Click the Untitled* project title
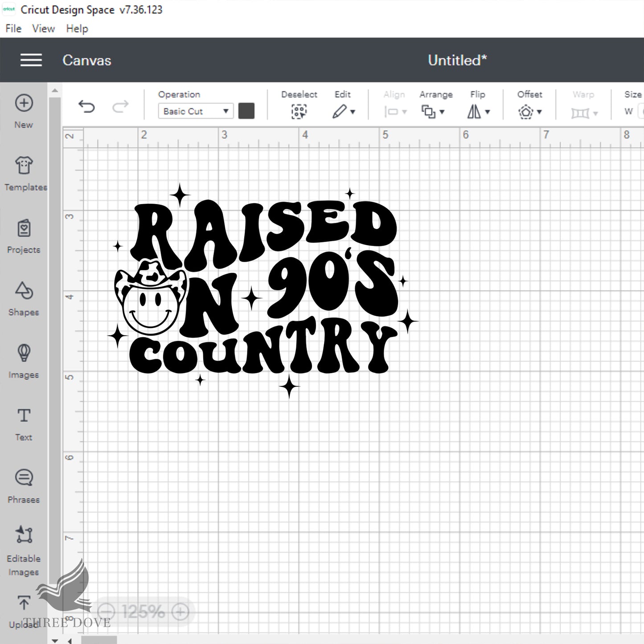 pyautogui.click(x=458, y=60)
